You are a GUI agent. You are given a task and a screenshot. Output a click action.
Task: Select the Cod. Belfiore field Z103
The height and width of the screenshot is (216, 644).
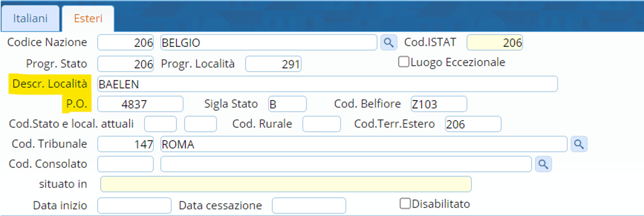(438, 104)
